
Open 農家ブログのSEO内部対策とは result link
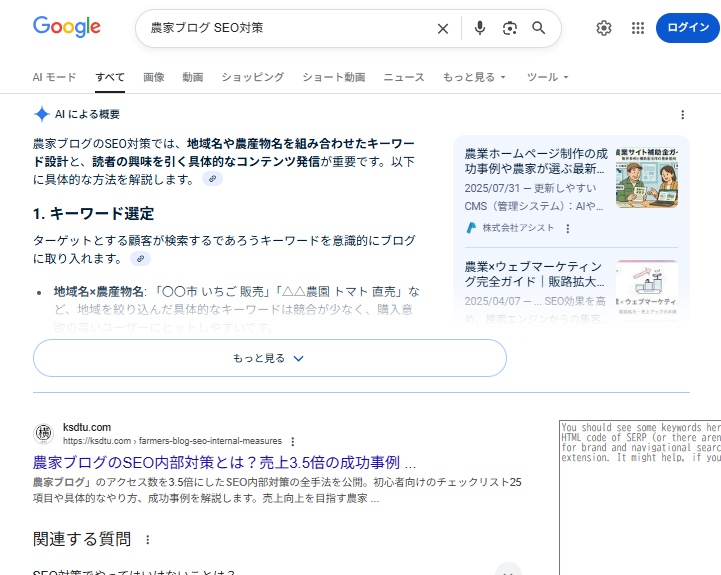[224, 463]
